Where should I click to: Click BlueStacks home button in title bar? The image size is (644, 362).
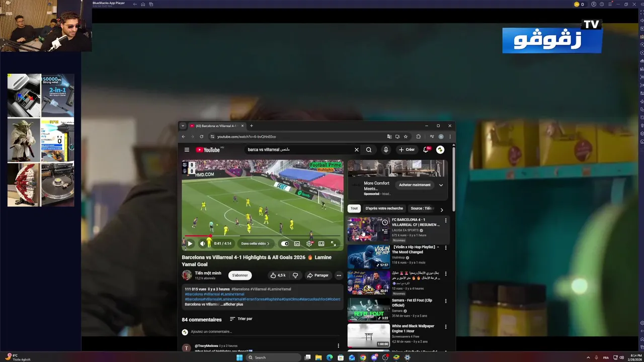pos(143,4)
